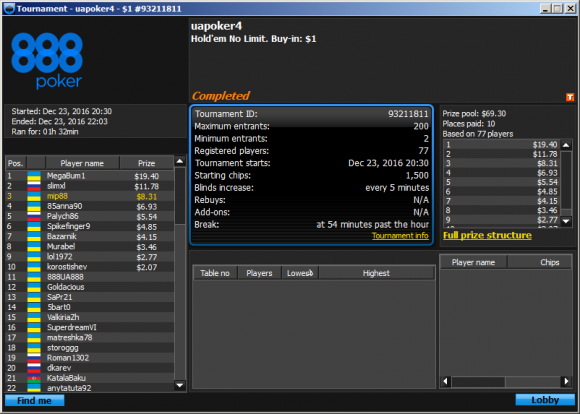This screenshot has width=580, height=414.
Task: Click the Tournament ID value 93211811
Action: pyautogui.click(x=408, y=114)
